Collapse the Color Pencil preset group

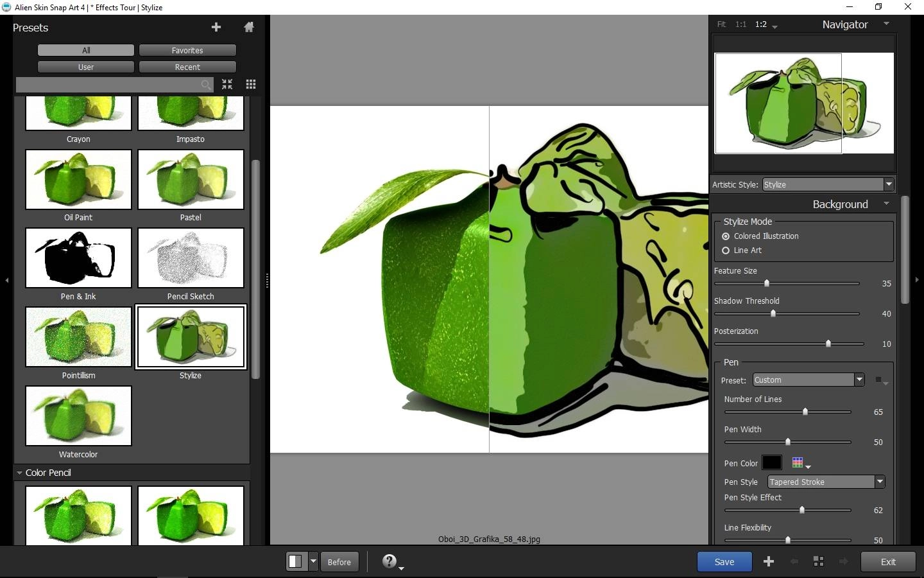(19, 473)
